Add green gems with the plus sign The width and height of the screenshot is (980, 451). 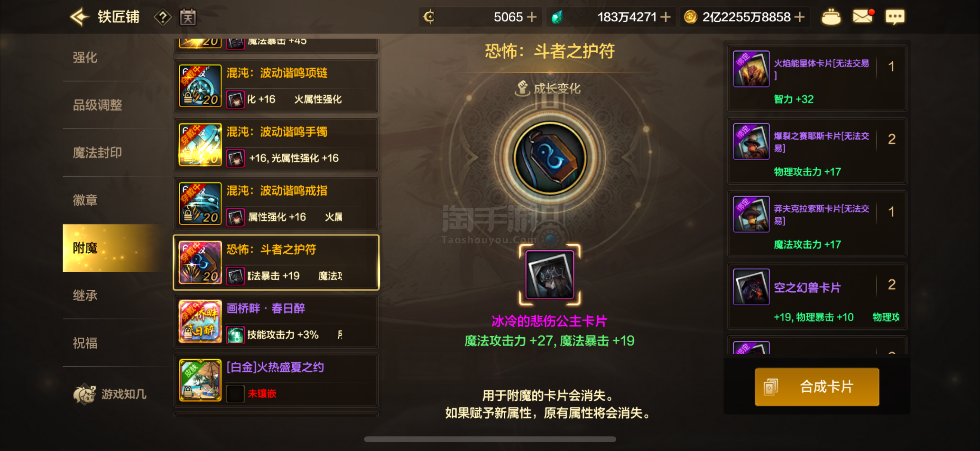point(665,17)
